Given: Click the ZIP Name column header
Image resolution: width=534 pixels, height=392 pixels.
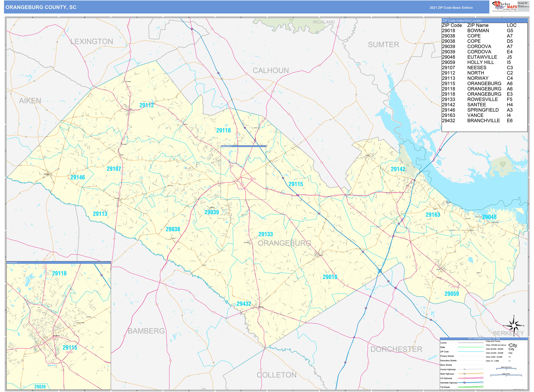Looking at the screenshot, I should [478, 25].
